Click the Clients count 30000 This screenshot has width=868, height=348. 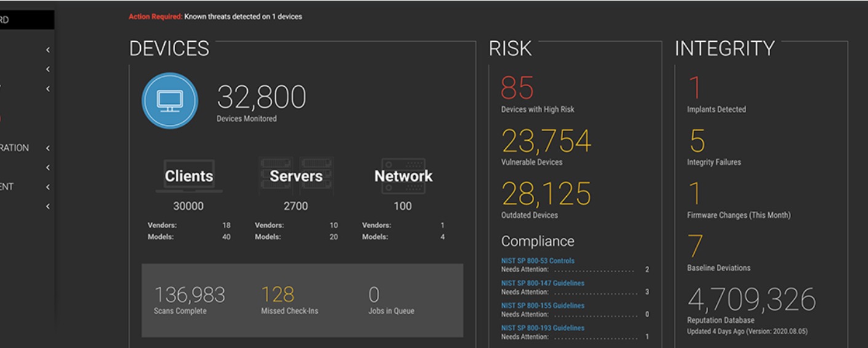coord(188,206)
